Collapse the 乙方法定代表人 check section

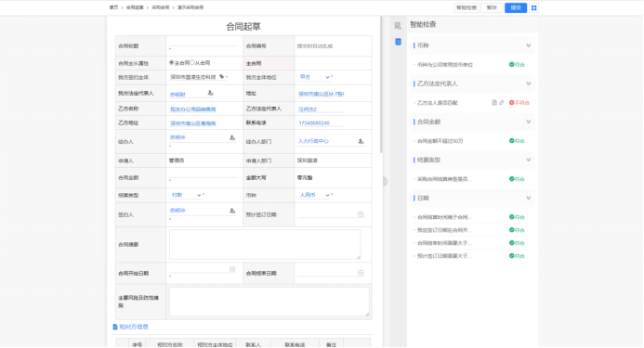[x=529, y=84]
